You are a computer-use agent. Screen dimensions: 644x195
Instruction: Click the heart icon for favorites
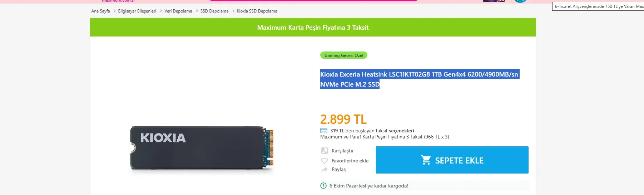pos(325,161)
